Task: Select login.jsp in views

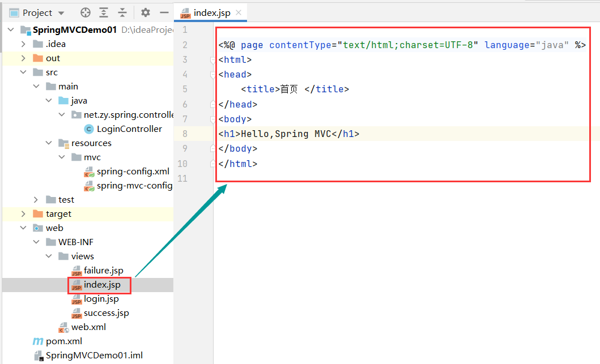Action: (x=101, y=299)
